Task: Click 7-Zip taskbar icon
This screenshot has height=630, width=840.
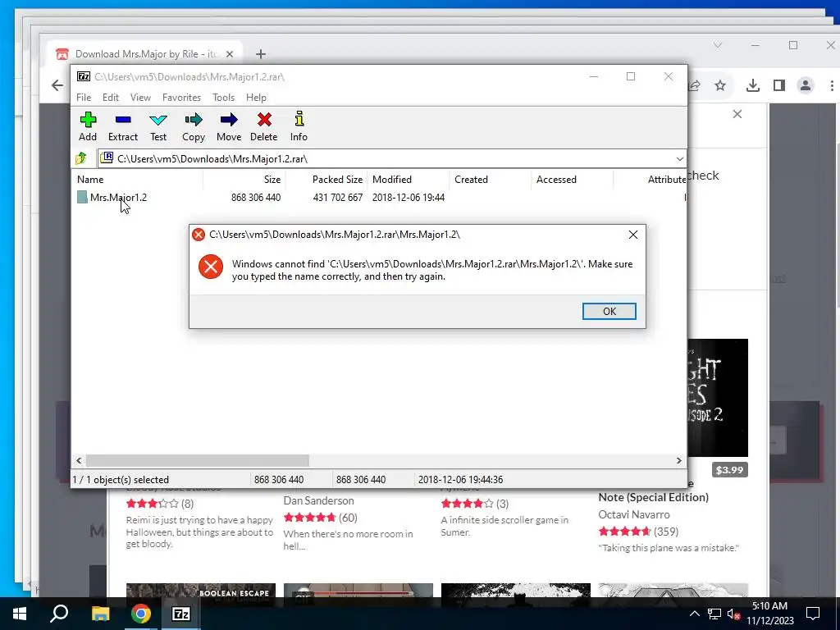Action: pos(181,614)
